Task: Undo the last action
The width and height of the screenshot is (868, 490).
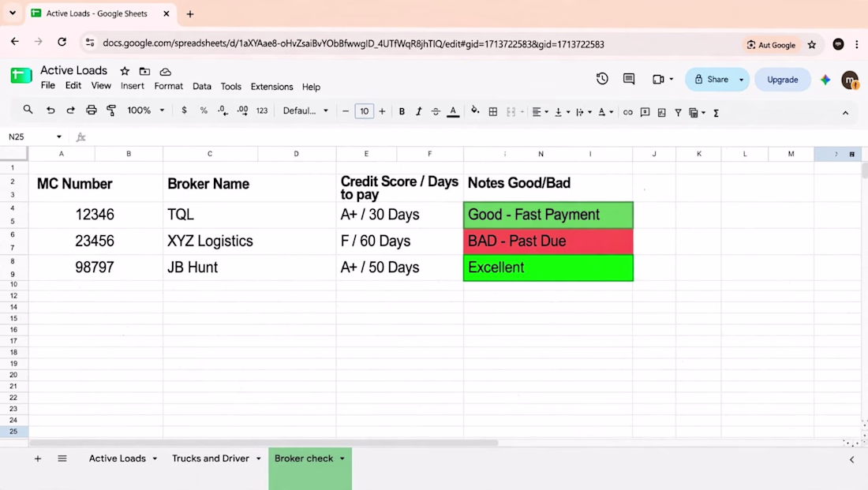Action: point(51,110)
